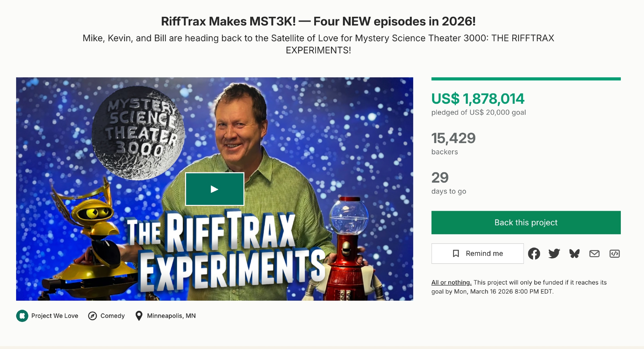Click the Comedy compass icon
The width and height of the screenshot is (644, 349).
click(x=92, y=316)
